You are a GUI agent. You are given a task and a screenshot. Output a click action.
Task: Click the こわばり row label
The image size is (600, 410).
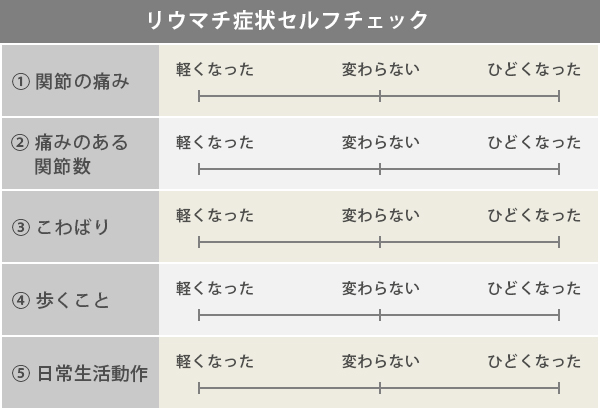point(61,227)
